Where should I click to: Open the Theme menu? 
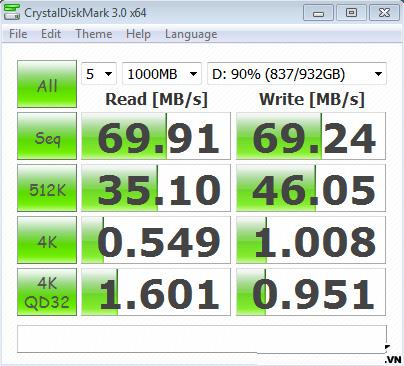point(94,34)
